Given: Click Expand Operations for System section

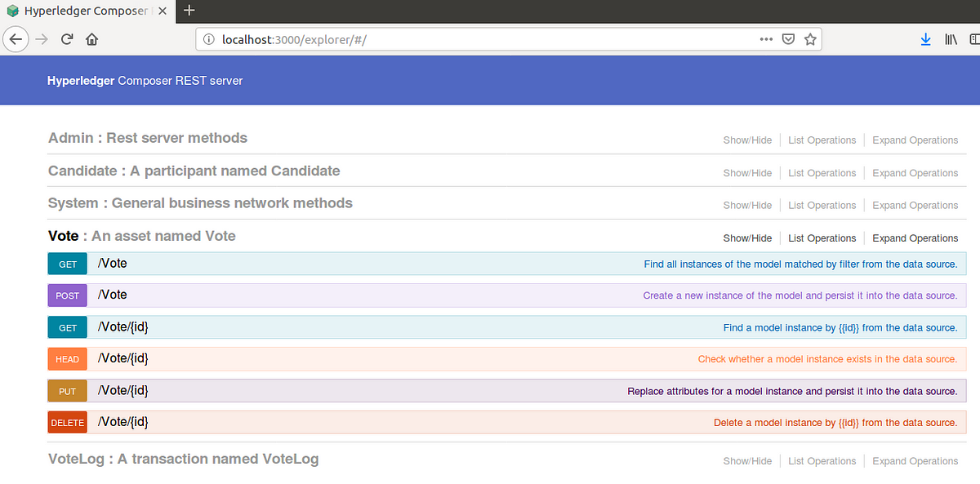Looking at the screenshot, I should (915, 206).
